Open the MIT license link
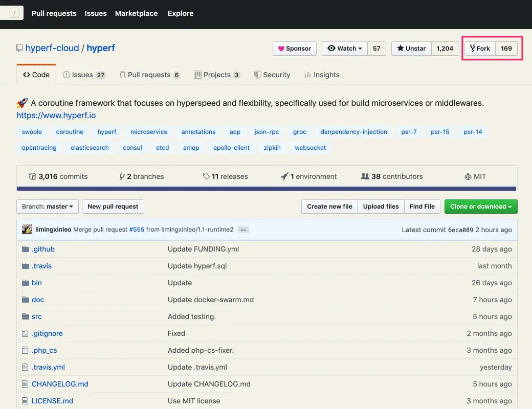This screenshot has height=409, width=532. tap(475, 176)
